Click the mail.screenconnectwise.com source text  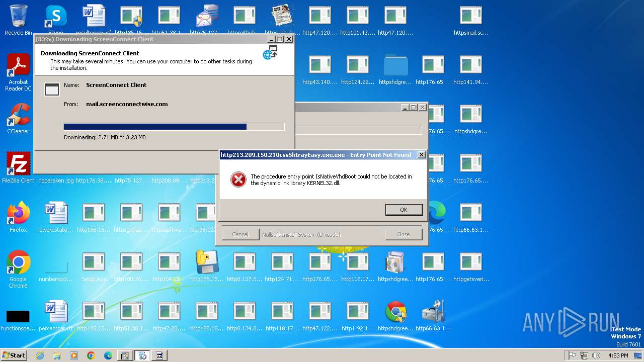(127, 104)
